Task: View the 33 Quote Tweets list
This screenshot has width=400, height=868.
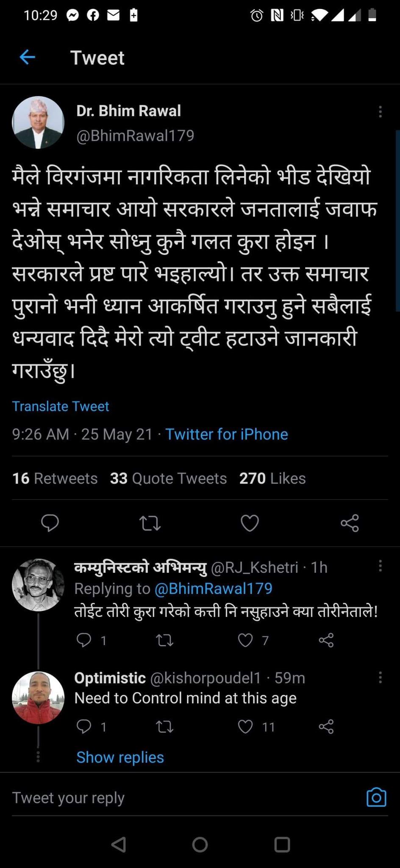Action: coord(168,479)
